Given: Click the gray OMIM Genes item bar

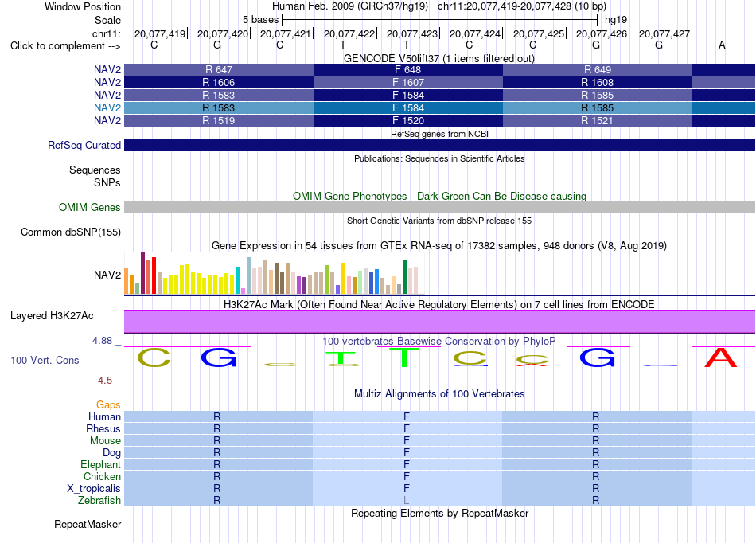Looking at the screenshot, I should tap(440, 207).
